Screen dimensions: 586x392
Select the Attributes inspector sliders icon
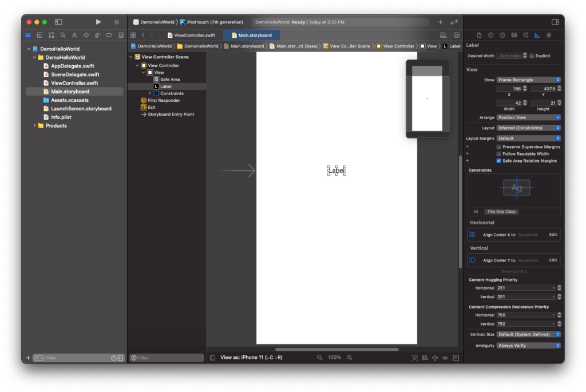(525, 35)
